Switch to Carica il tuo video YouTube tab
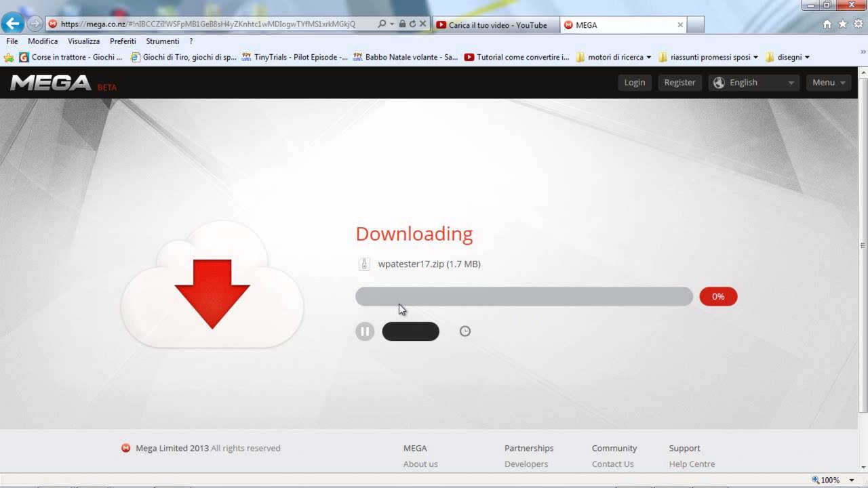Screen dimensions: 868x488 [x=496, y=25]
